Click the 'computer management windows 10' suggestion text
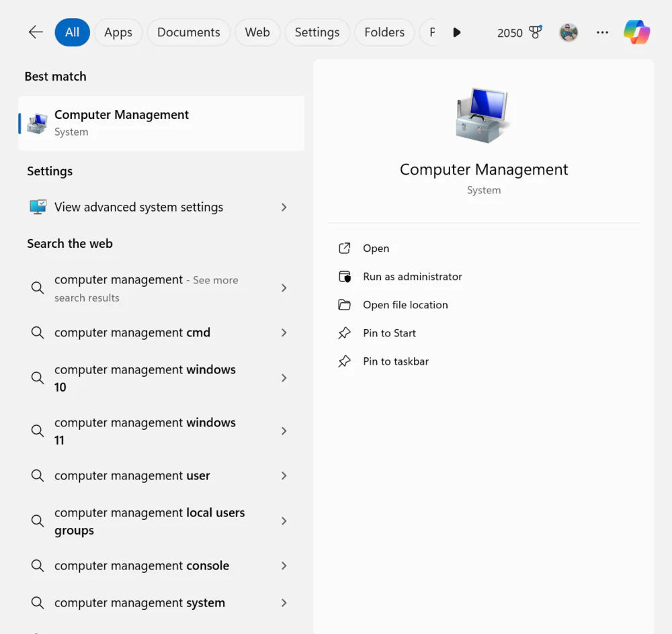Image resolution: width=672 pixels, height=634 pixels. 145,378
